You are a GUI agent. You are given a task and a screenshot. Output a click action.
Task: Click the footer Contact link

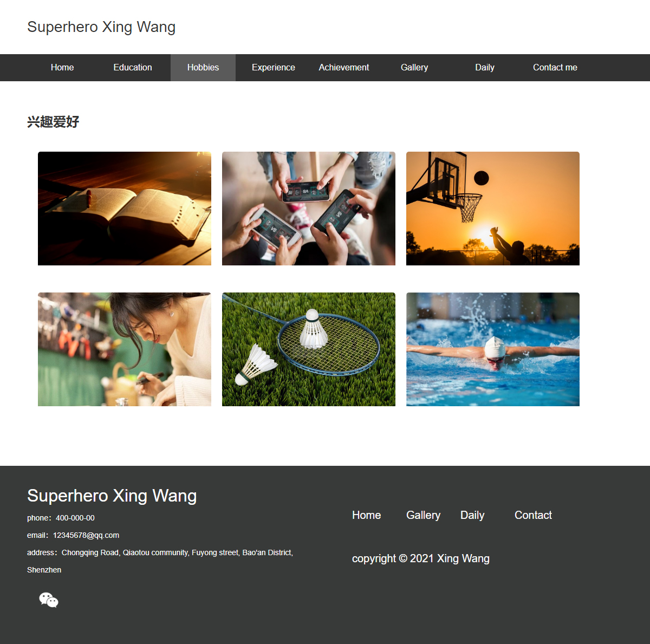[x=533, y=515]
